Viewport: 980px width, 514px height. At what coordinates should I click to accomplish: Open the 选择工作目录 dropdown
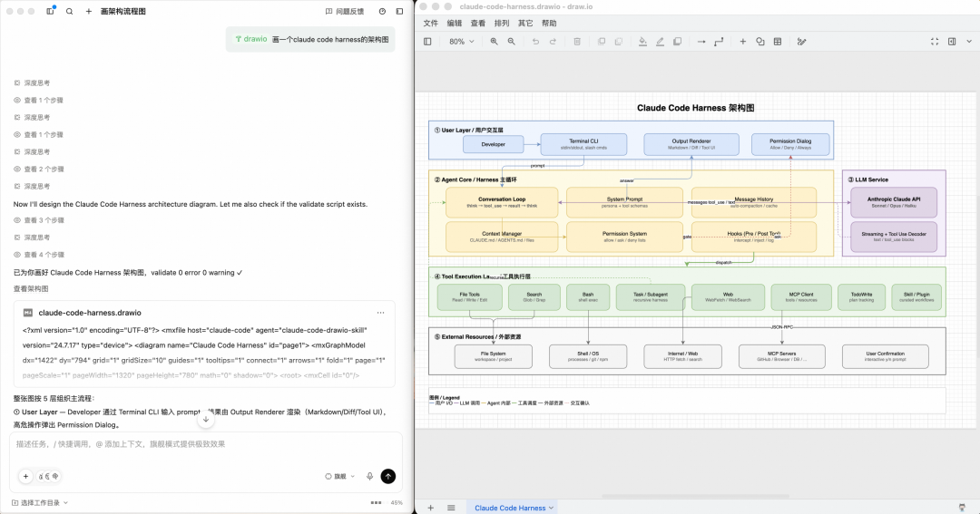40,503
